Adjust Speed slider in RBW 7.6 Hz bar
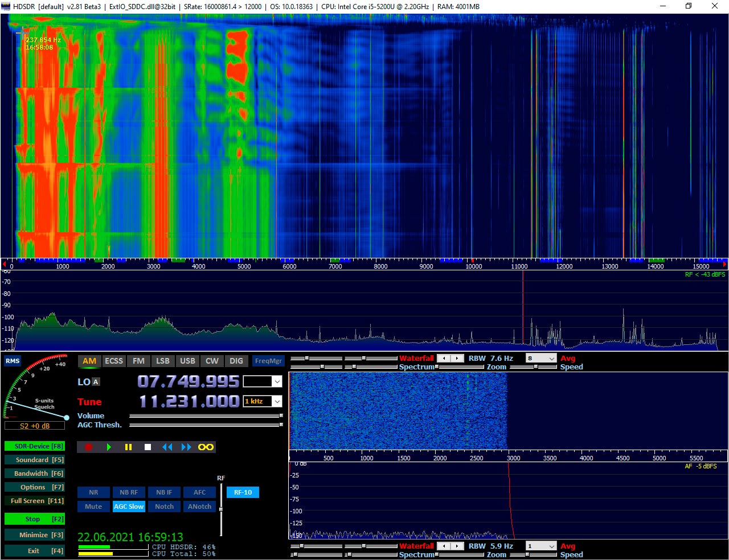Image resolution: width=729 pixels, height=560 pixels. 533,367
